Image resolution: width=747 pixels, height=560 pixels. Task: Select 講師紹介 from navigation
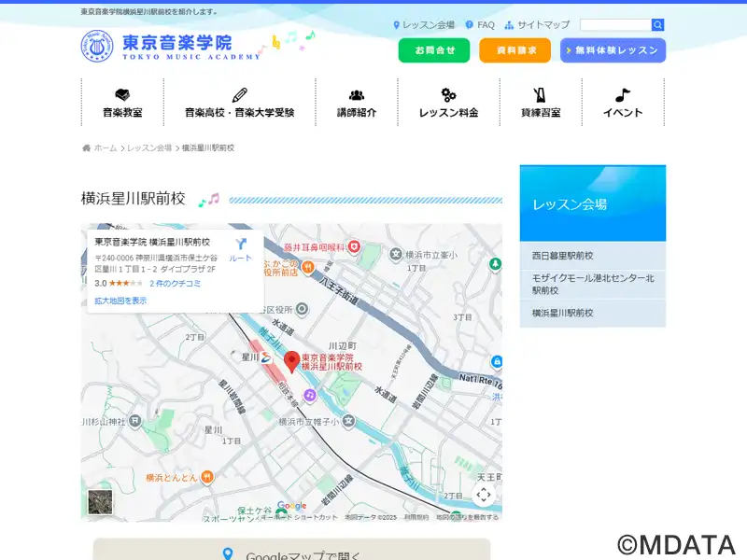[x=357, y=103]
